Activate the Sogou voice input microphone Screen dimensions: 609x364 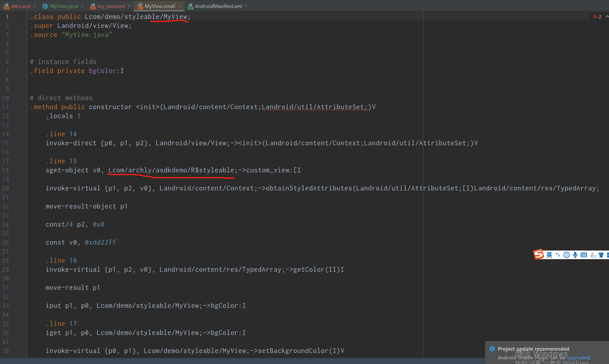(x=575, y=254)
